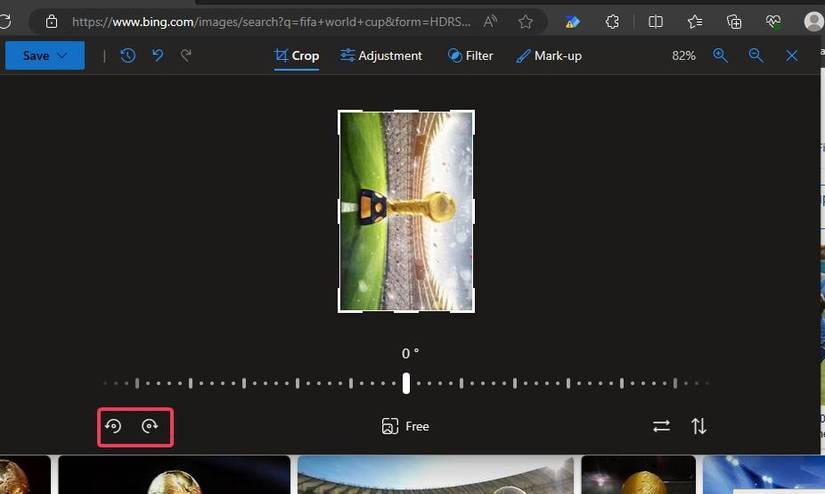Click the 0° rotation angle value
The width and height of the screenshot is (825, 494).
tap(410, 353)
